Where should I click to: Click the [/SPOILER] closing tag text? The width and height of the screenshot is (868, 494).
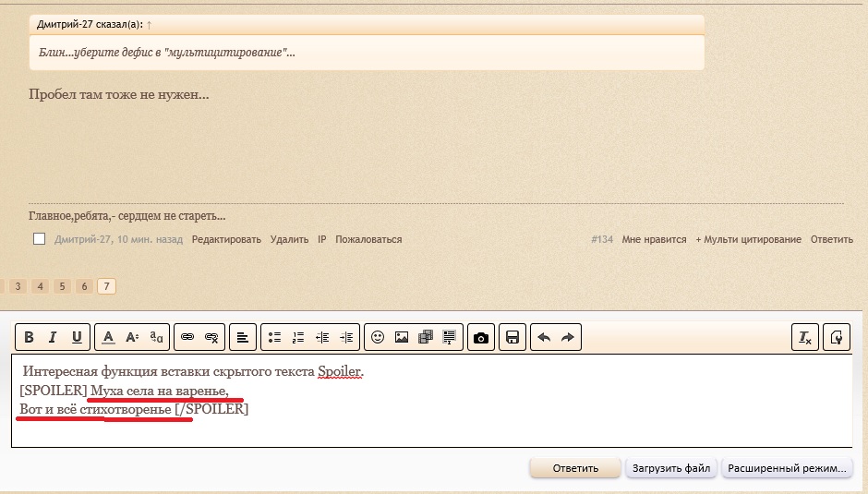(211, 409)
